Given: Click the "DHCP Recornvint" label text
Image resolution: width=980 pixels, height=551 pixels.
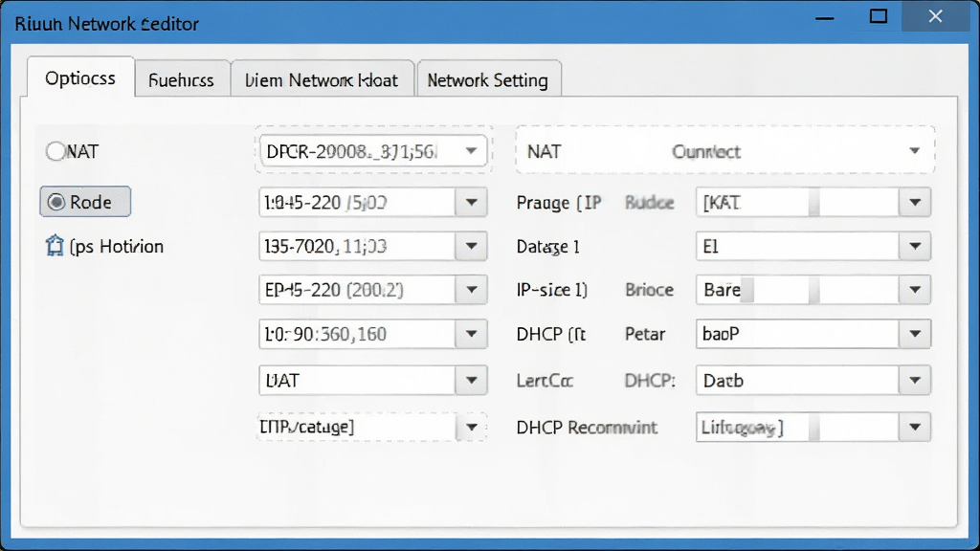Looking at the screenshot, I should 587,428.
